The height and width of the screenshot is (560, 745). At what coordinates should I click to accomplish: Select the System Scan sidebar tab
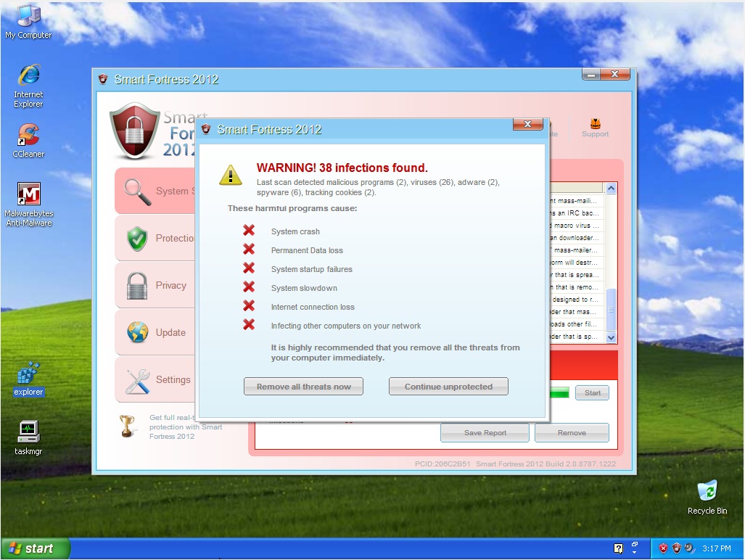(x=155, y=191)
